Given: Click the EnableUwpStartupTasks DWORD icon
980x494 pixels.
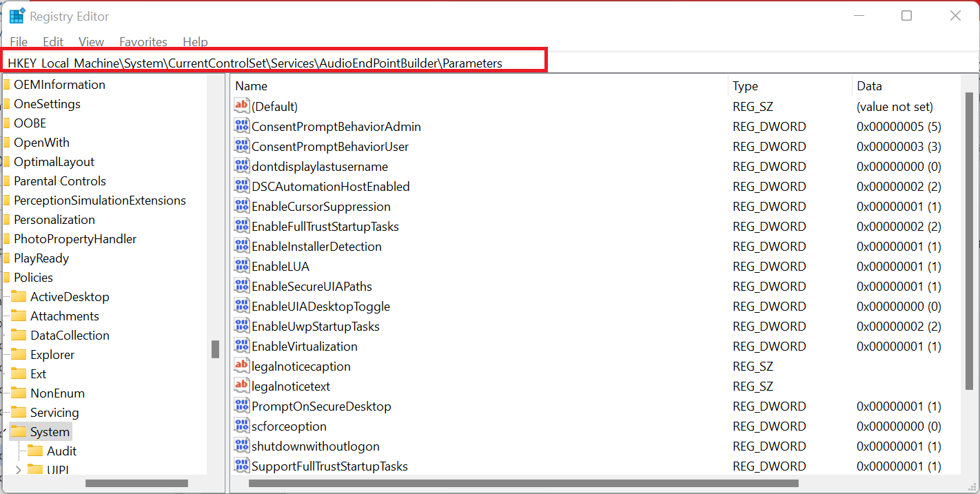Looking at the screenshot, I should coord(241,326).
